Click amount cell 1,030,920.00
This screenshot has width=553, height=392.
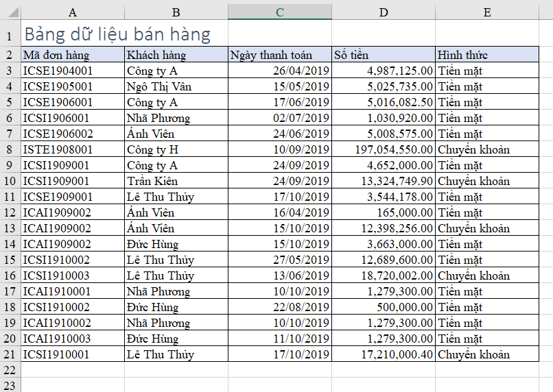coord(384,118)
